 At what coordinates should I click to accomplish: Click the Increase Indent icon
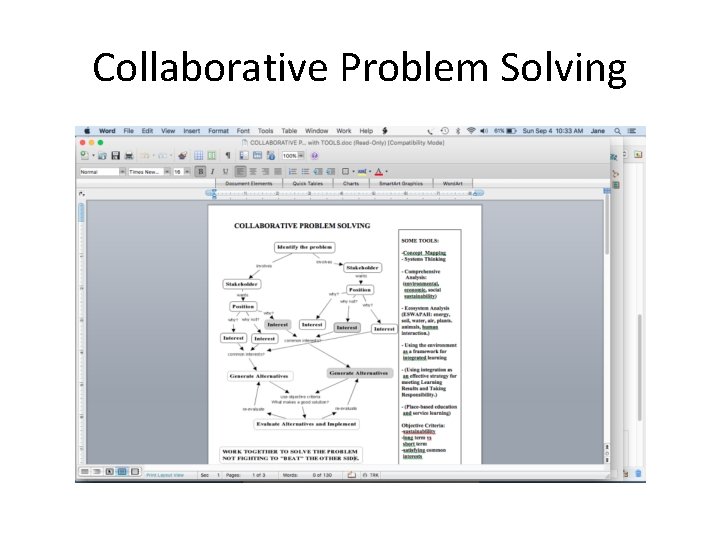(x=330, y=172)
